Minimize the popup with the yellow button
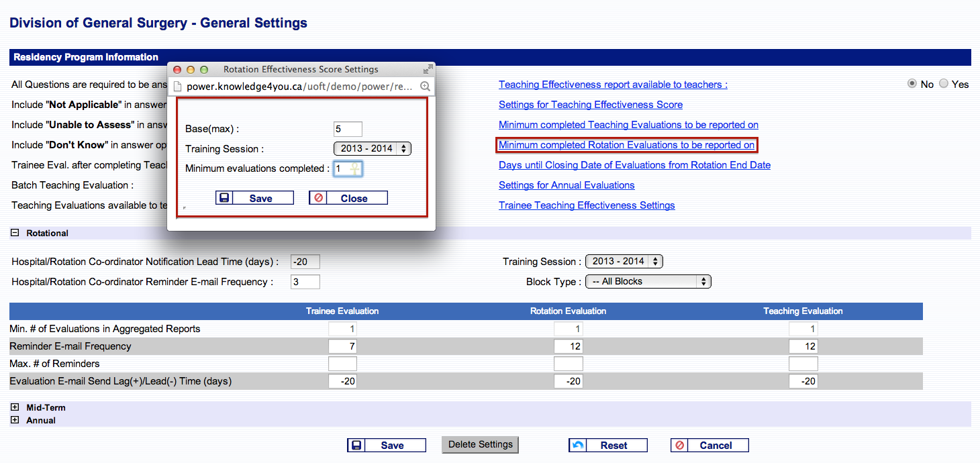Image resolution: width=980 pixels, height=463 pixels. pos(191,69)
